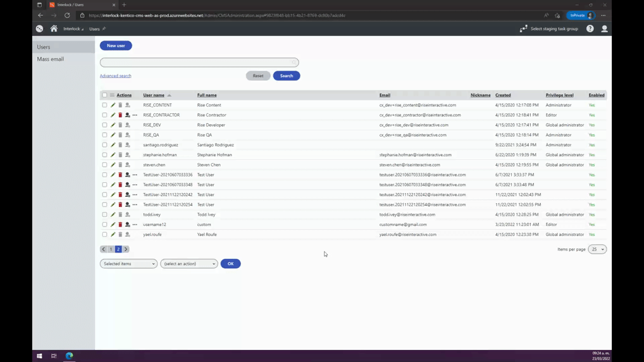Open the Users sidebar tab
644x362 pixels.
[64, 47]
